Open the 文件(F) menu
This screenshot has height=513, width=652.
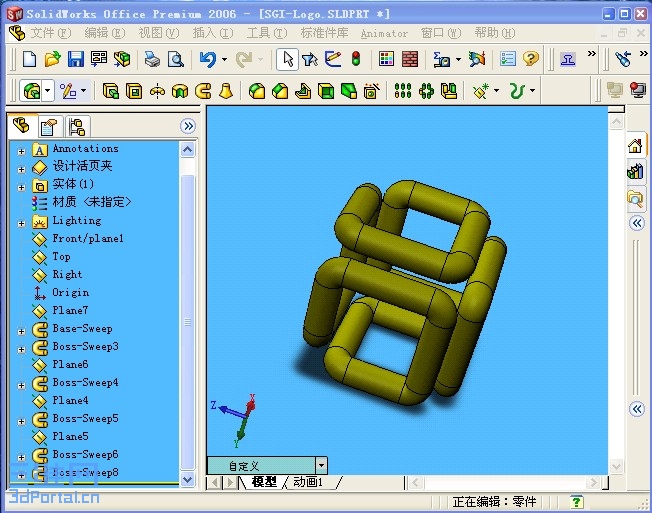[51, 33]
